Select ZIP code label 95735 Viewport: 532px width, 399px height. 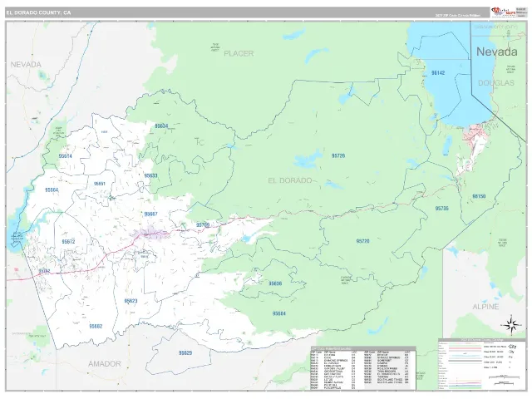[441, 209]
